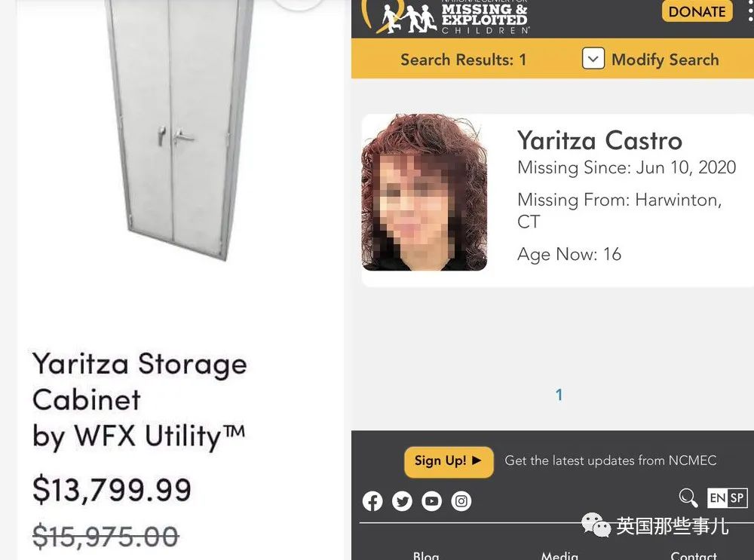
Task: Open the Yaritza Castro result name
Action: point(599,141)
